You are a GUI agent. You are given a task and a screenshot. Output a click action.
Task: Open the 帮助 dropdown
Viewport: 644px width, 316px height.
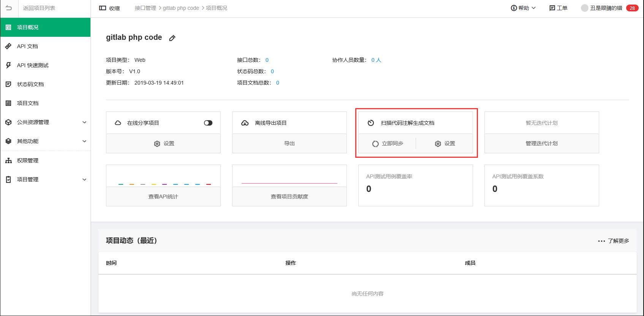[524, 8]
